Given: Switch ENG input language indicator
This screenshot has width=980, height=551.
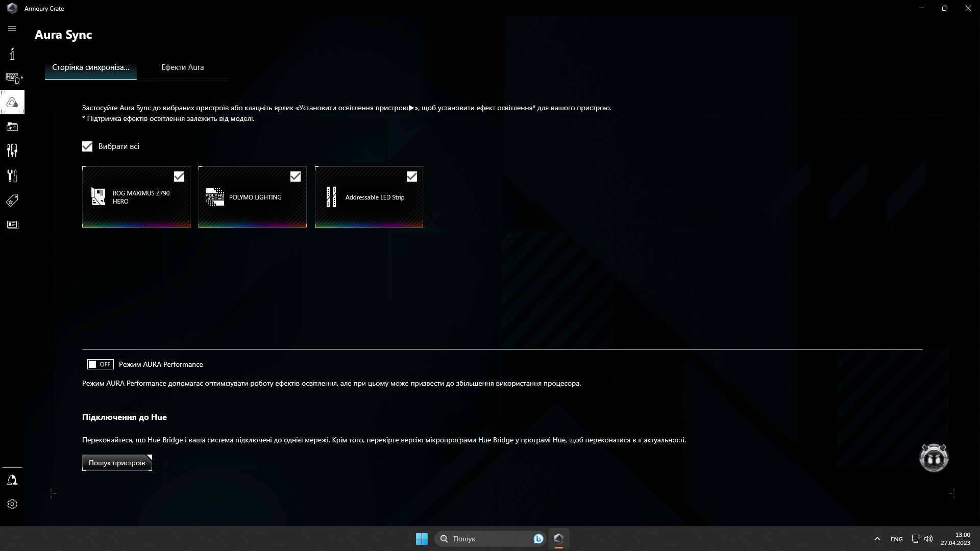Looking at the screenshot, I should pos(896,539).
